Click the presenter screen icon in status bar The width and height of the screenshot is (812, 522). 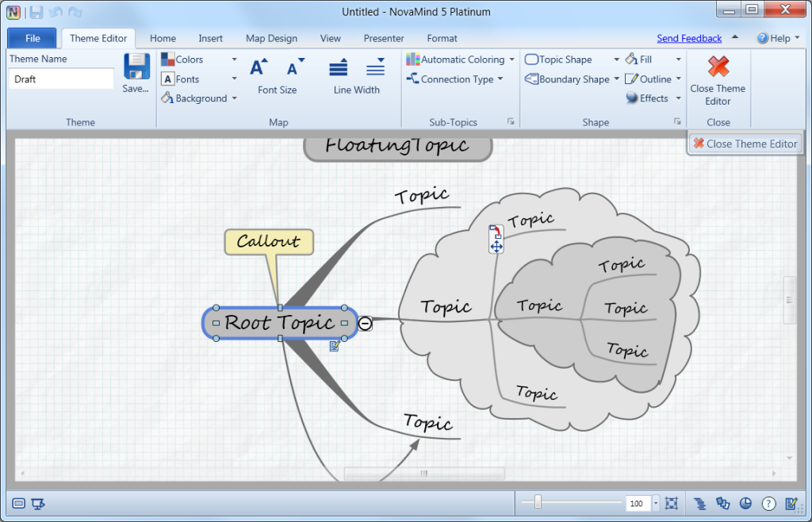pos(38,503)
